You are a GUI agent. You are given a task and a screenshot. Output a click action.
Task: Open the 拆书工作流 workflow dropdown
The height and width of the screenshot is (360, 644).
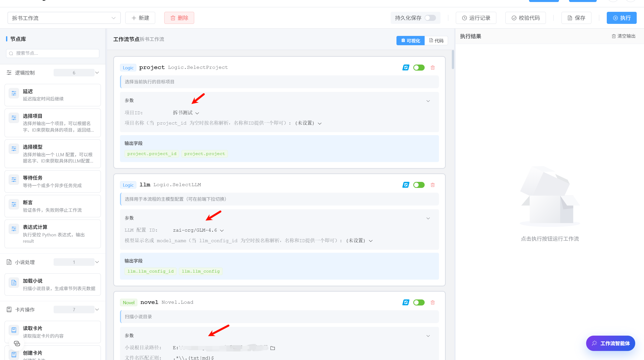[64, 18]
